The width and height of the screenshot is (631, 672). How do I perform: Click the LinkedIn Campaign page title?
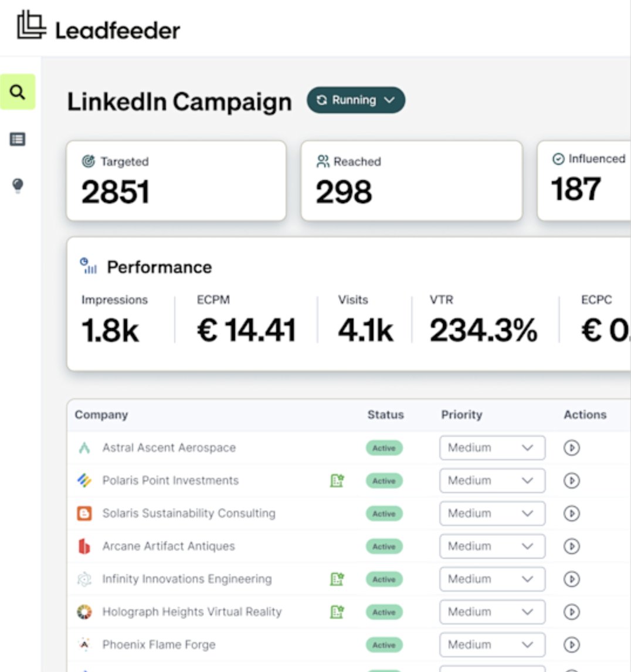click(x=179, y=102)
